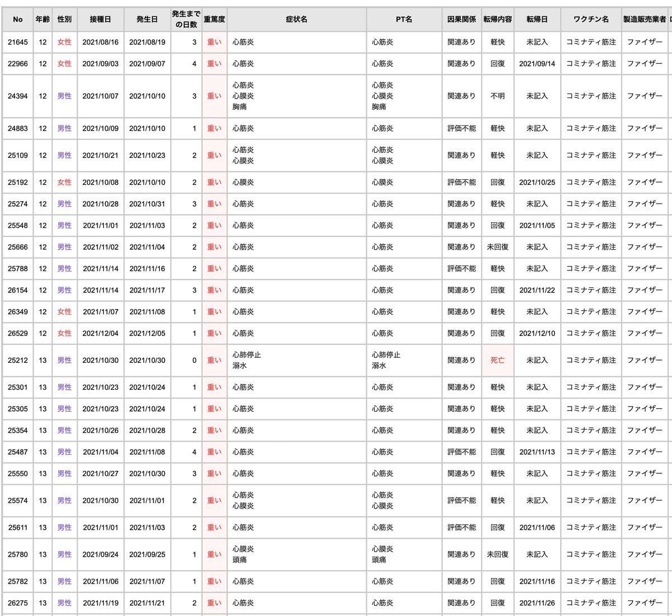Click the 性別 column header
This screenshot has height=616, width=672.
point(64,20)
